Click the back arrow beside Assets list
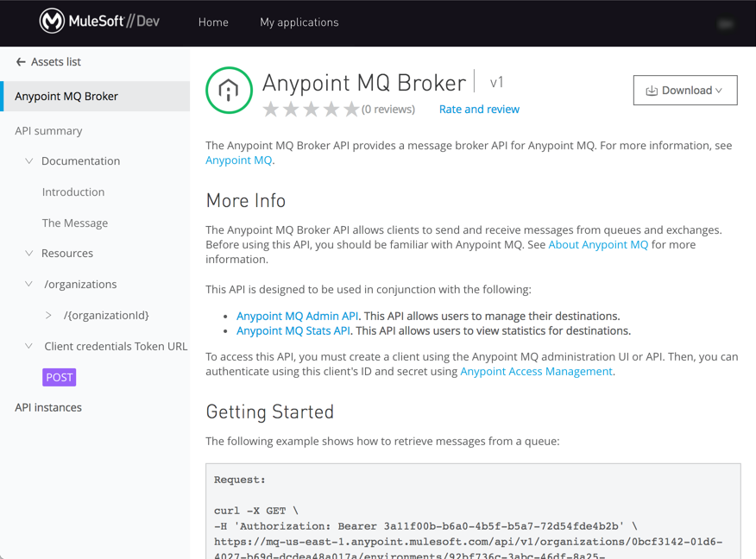756x559 pixels. 21,62
